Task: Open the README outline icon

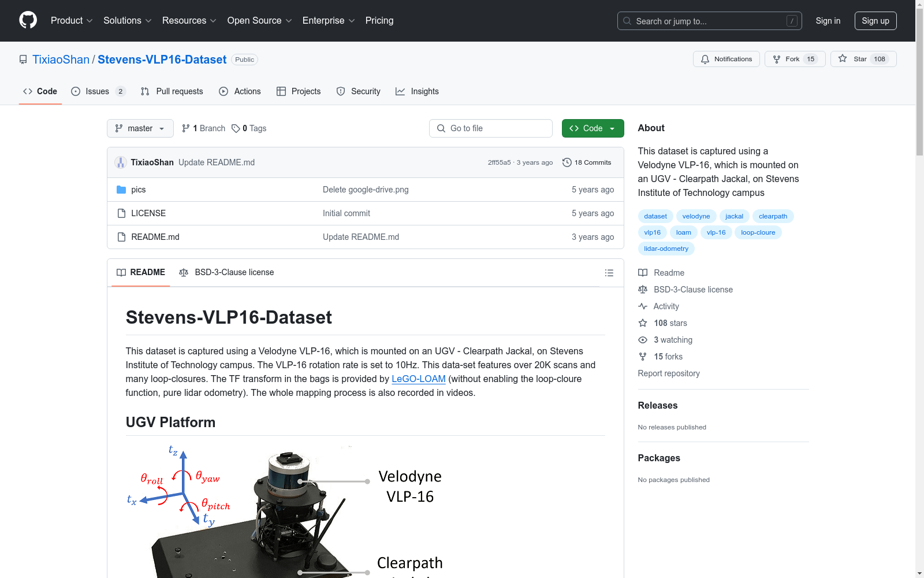Action: pyautogui.click(x=609, y=273)
